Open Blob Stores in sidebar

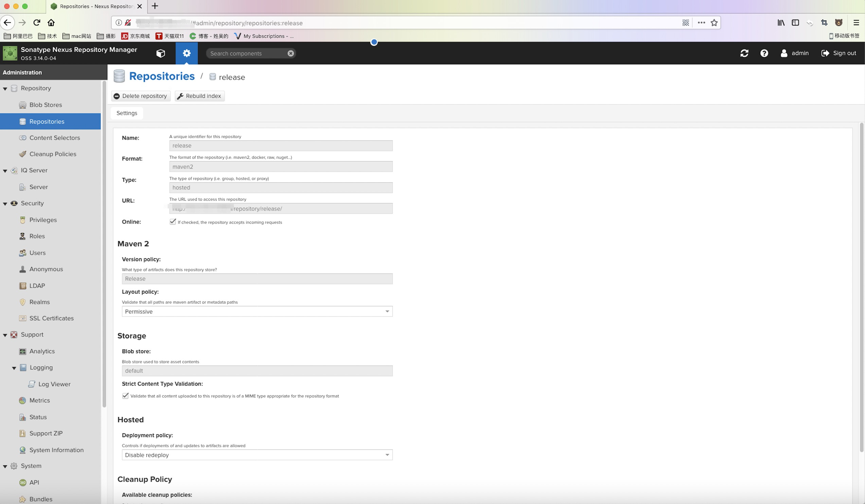46,105
